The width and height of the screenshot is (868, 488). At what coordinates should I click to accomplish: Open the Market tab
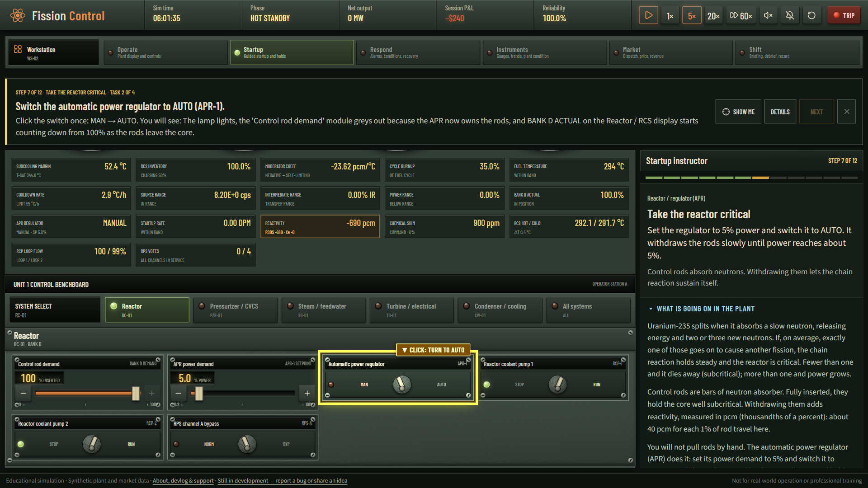coord(671,52)
